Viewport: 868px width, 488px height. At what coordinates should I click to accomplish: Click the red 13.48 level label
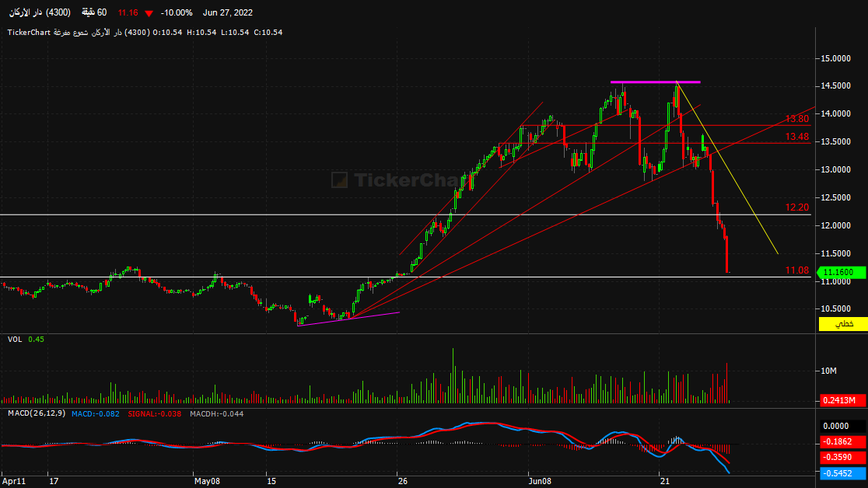pos(797,137)
